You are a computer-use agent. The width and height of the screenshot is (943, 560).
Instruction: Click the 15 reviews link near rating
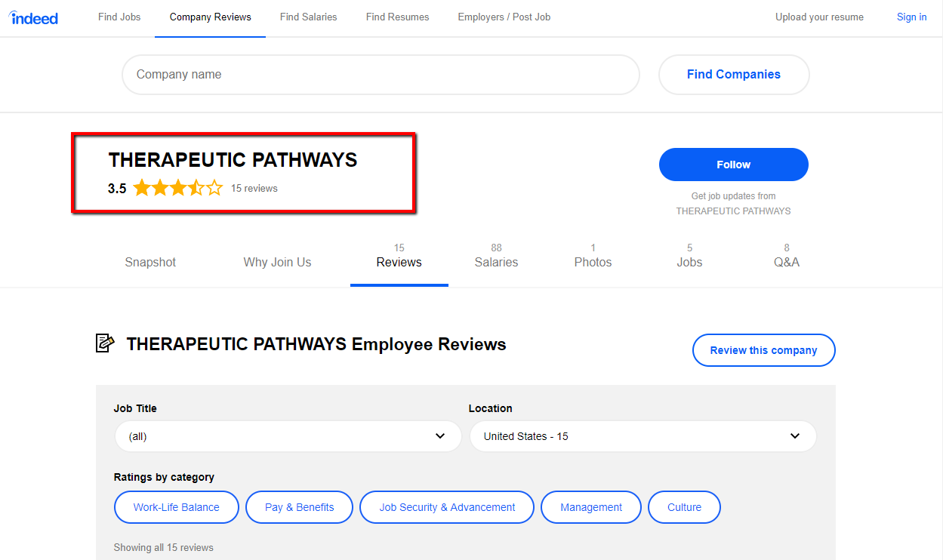tap(254, 188)
